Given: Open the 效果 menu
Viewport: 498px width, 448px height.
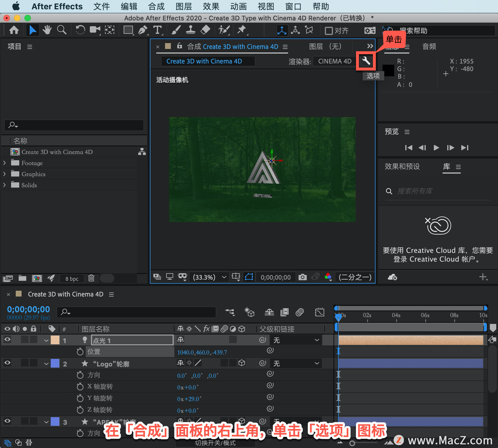Looking at the screenshot, I should click(x=211, y=6).
